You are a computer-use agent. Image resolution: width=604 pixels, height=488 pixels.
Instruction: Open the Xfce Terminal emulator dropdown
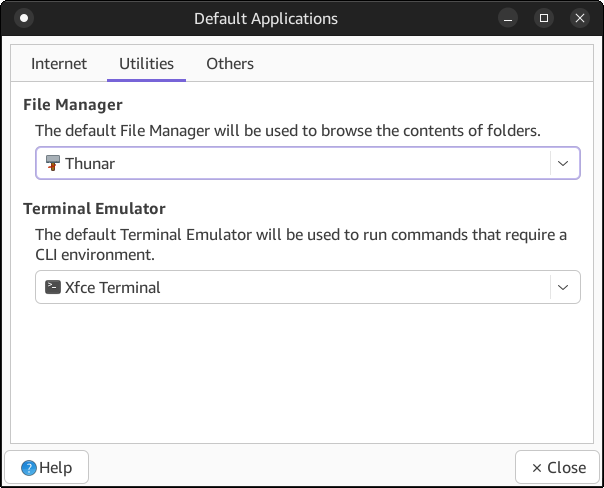tap(308, 287)
